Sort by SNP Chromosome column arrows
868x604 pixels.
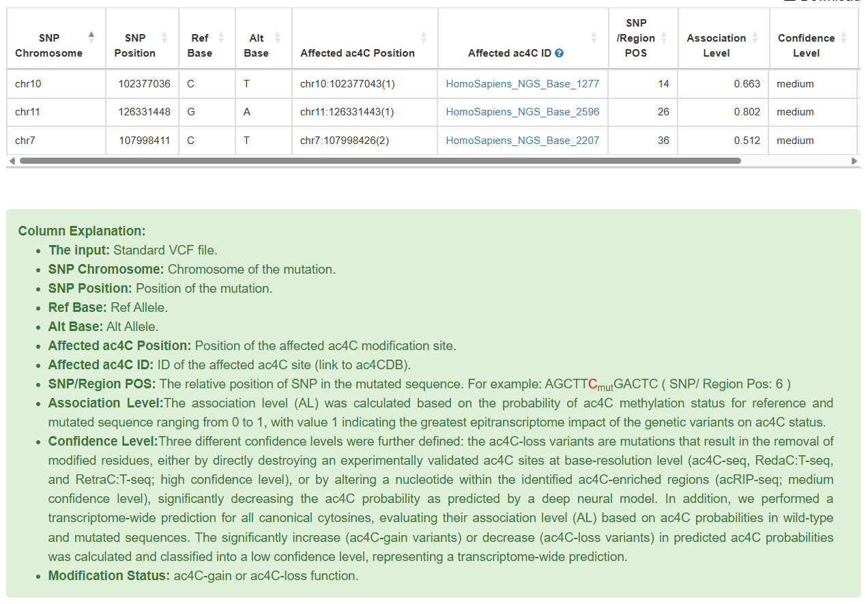click(91, 38)
